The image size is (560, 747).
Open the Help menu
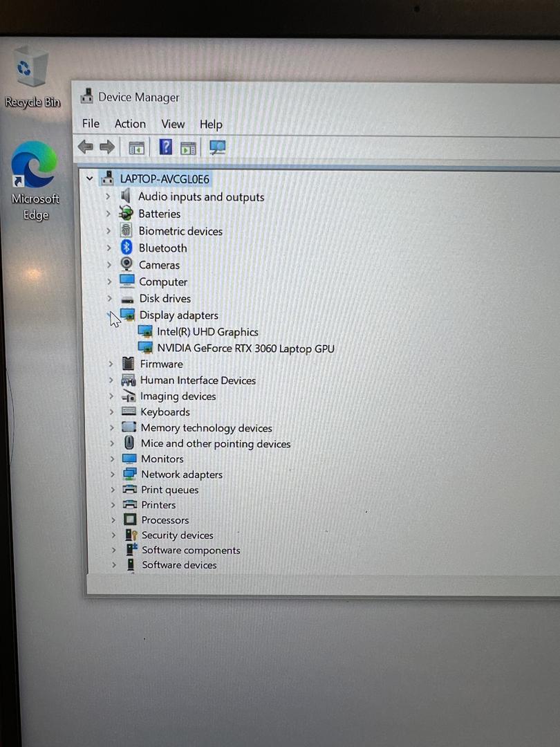(x=211, y=124)
